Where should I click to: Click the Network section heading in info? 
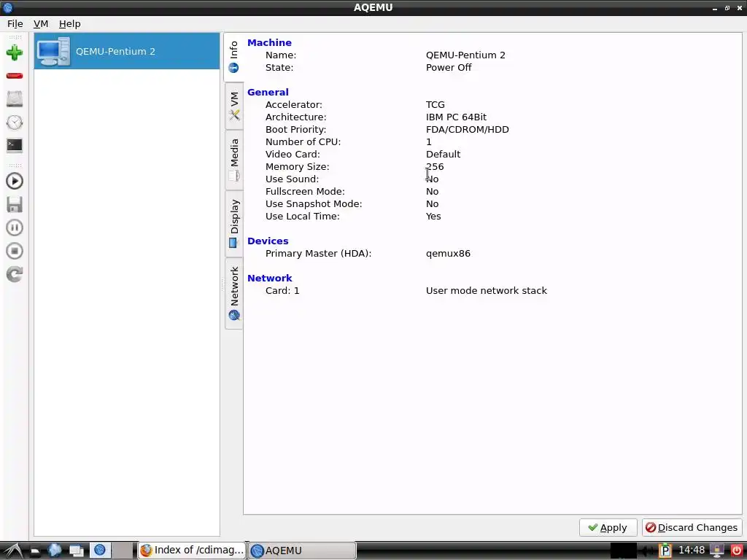pos(270,278)
